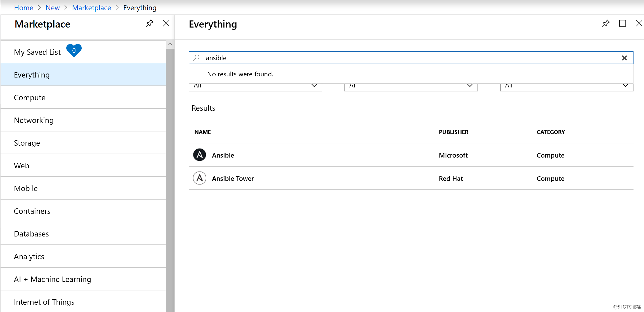Open the saved list heart badge

(x=74, y=51)
